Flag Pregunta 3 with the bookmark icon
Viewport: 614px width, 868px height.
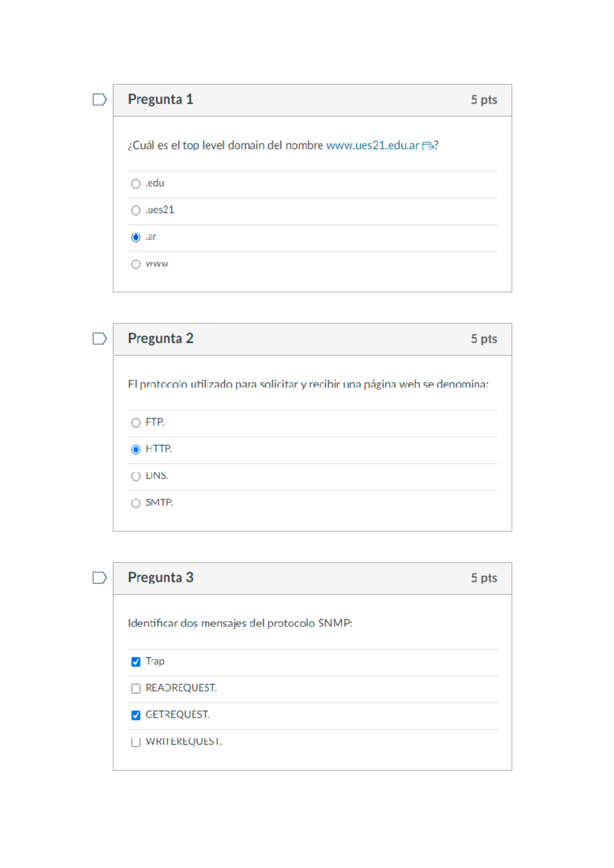99,577
